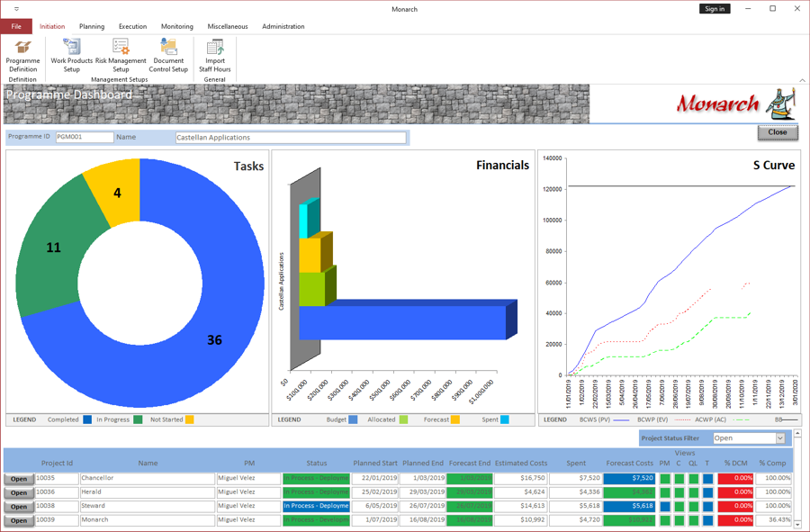Viewport: 810px width, 532px height.
Task: Open the quick access toolbar dropdown arrow
Action: tap(16, 9)
